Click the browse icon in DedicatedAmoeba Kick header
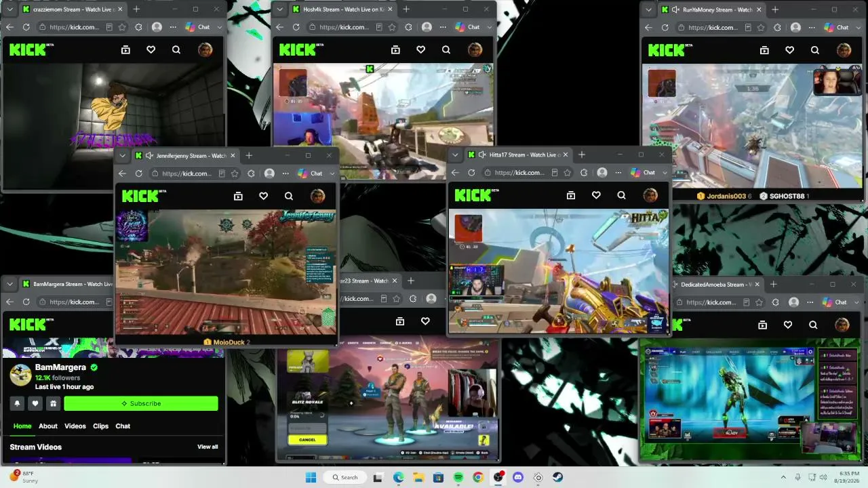 pyautogui.click(x=762, y=325)
